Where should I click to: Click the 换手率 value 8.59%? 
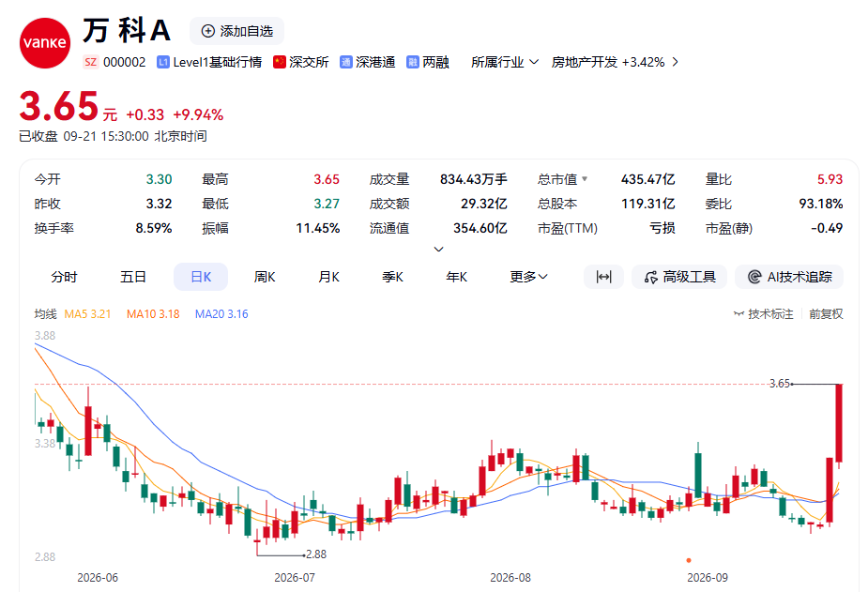pos(154,228)
